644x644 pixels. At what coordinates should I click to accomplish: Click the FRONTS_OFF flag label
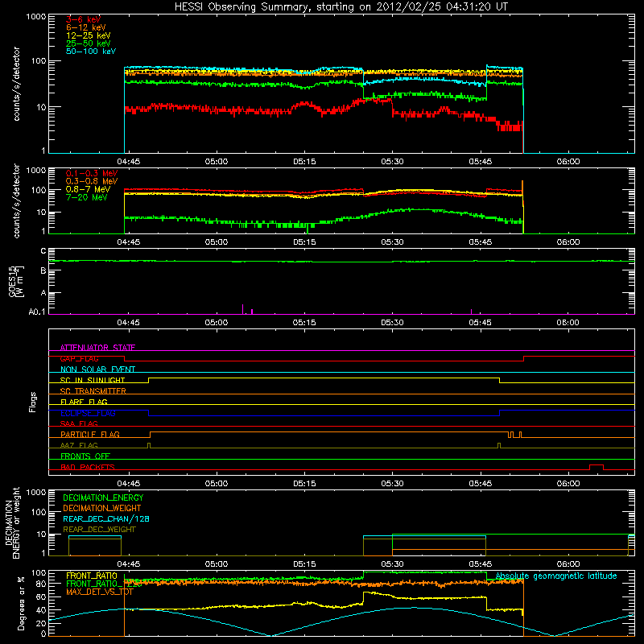(x=85, y=456)
